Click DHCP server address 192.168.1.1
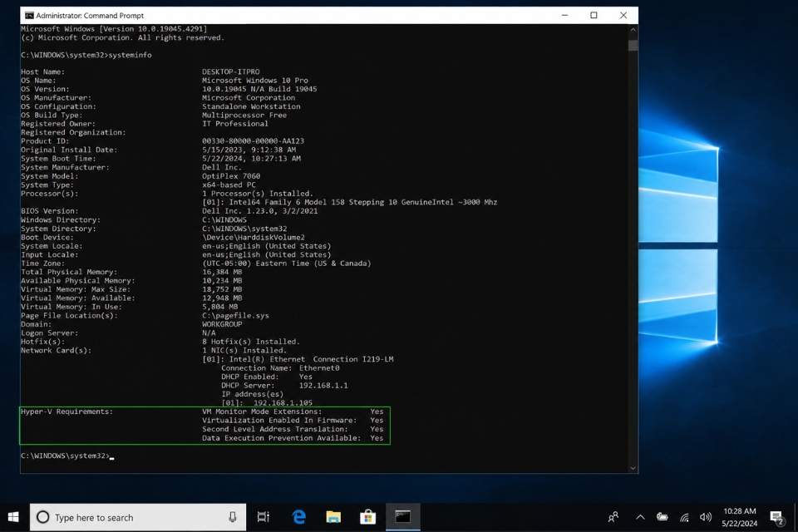This screenshot has width=798, height=532. click(x=323, y=386)
